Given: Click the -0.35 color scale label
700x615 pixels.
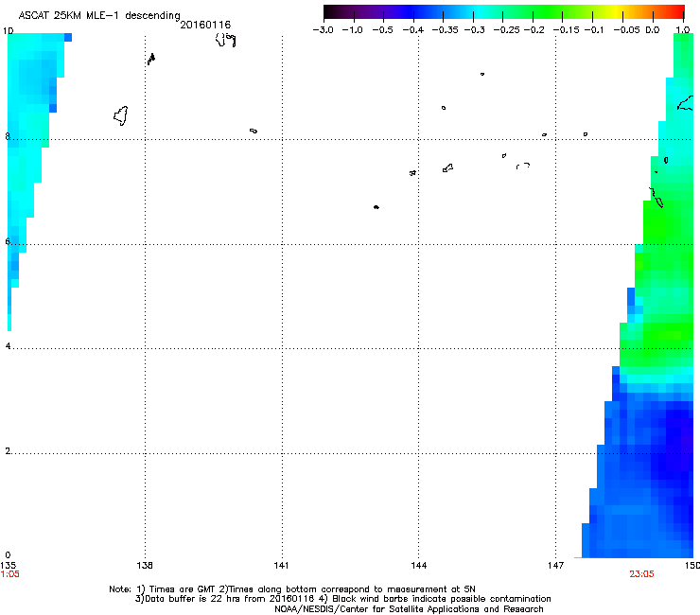Looking at the screenshot, I should pos(446,30).
